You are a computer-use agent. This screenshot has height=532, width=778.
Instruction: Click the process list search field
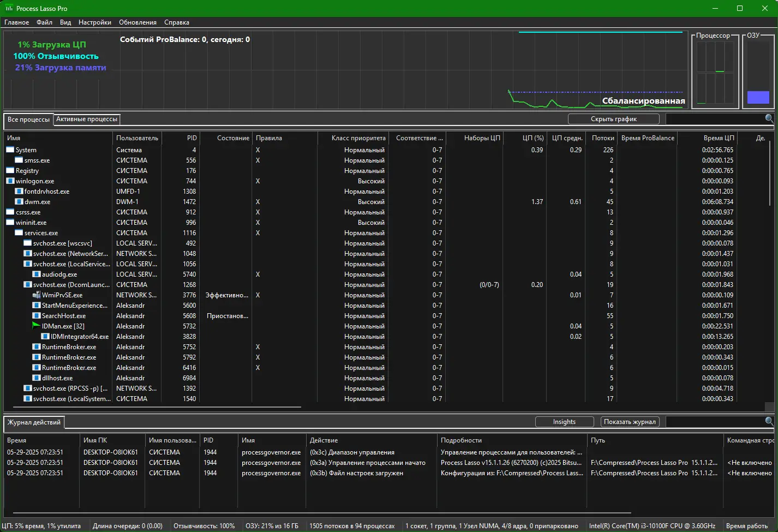[715, 118]
